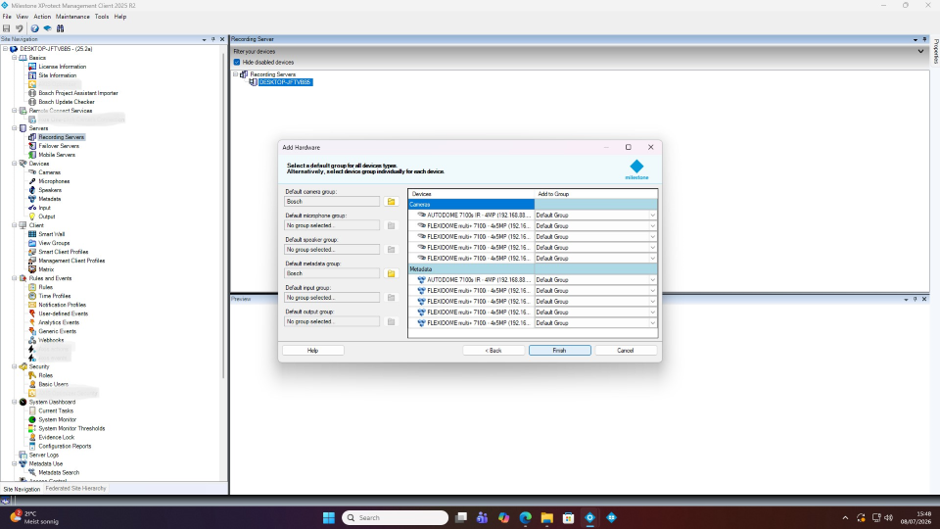Open the blue Help question mark icon
The width and height of the screenshot is (940, 529).
(35, 28)
